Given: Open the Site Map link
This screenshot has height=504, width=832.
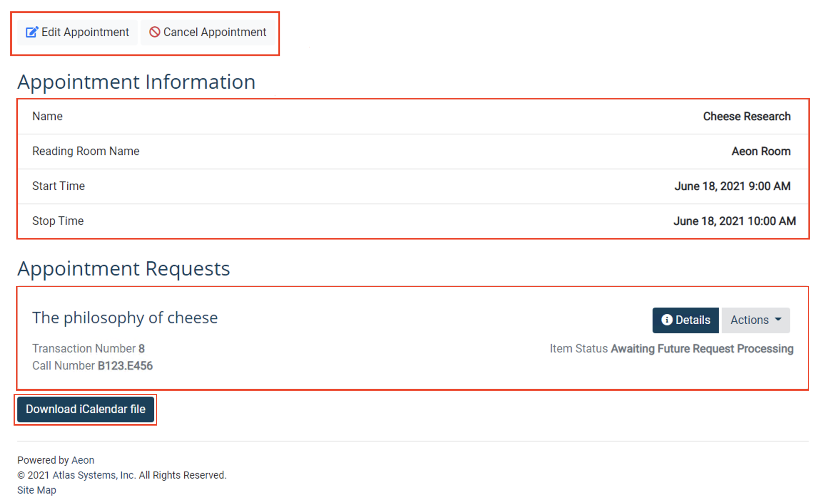Looking at the screenshot, I should tap(36, 490).
